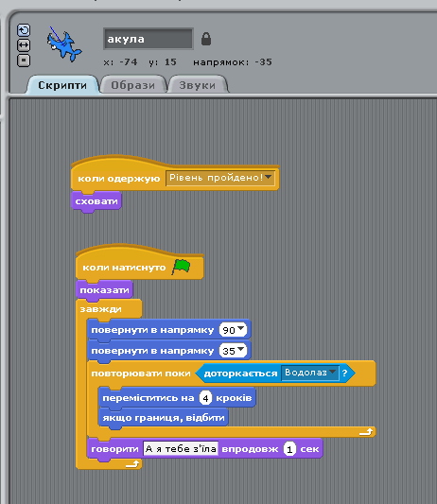This screenshot has height=504, width=437.
Task: Click the seconds value 1 field
Action: tap(289, 449)
